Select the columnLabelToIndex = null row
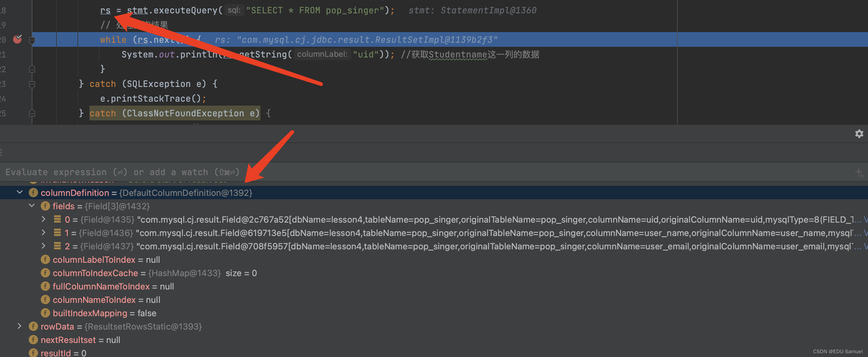Viewport: 868px width, 357px height. pyautogui.click(x=434, y=259)
